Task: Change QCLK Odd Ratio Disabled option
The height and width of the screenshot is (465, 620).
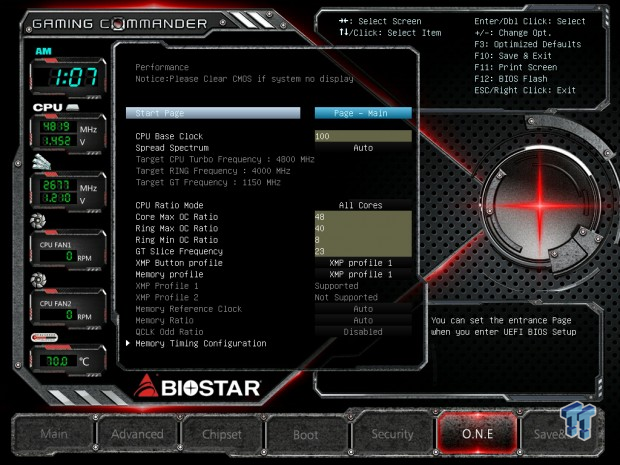Action: (363, 331)
